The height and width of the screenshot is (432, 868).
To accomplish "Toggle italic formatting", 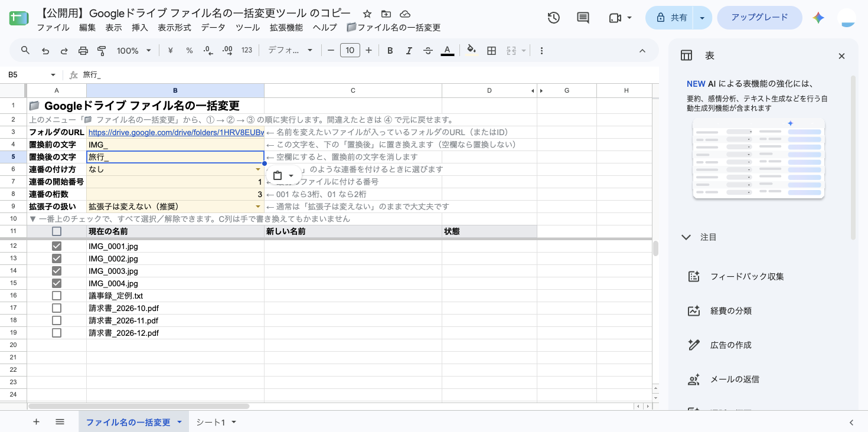I will [x=409, y=51].
